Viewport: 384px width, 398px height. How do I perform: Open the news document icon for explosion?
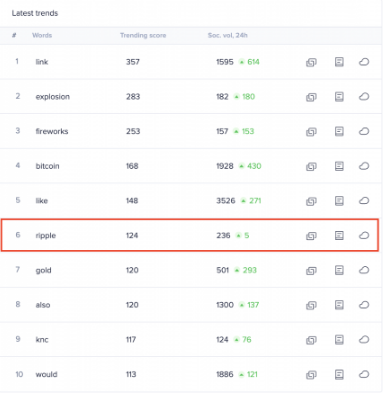(339, 97)
